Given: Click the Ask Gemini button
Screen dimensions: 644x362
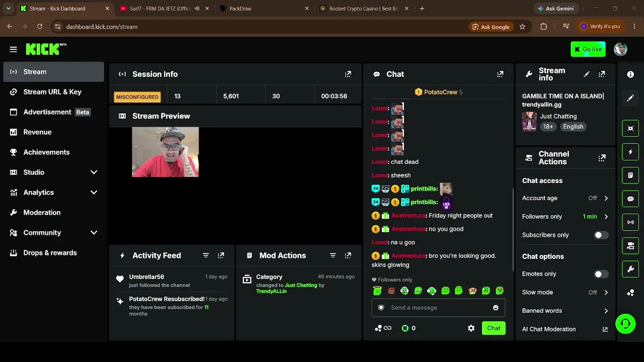Looking at the screenshot, I should (x=557, y=9).
